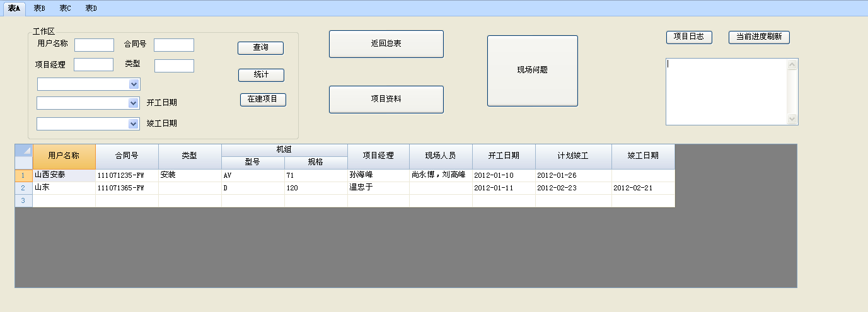Click the 统计 button
This screenshot has height=312, width=868.
(261, 75)
